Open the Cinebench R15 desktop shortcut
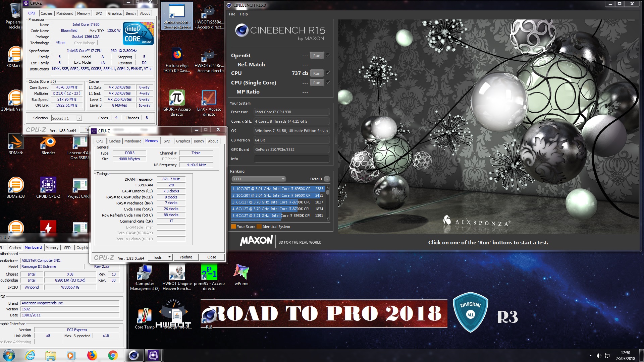 (209, 318)
